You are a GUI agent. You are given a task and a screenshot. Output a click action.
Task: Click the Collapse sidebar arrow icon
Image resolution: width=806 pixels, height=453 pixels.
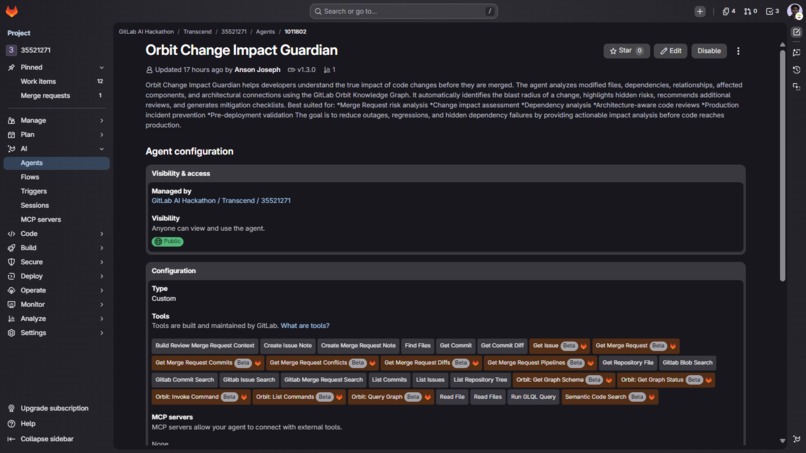[x=11, y=439]
